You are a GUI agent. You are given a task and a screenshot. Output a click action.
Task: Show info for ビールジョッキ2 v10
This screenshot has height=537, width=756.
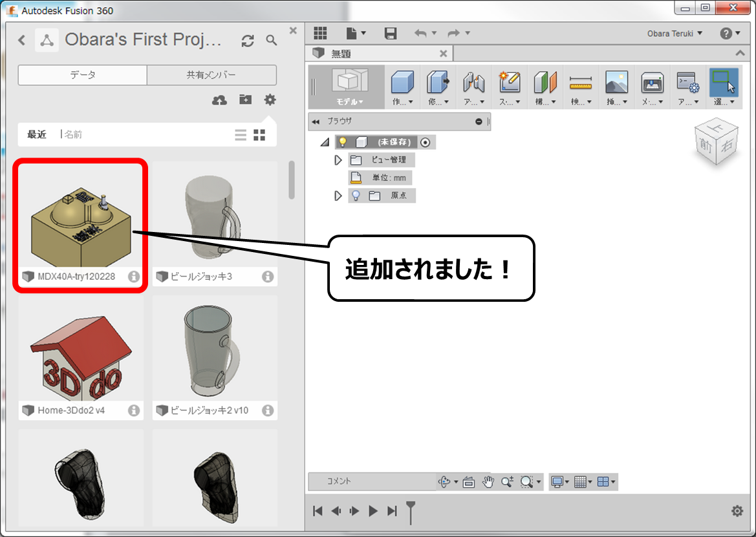268,410
